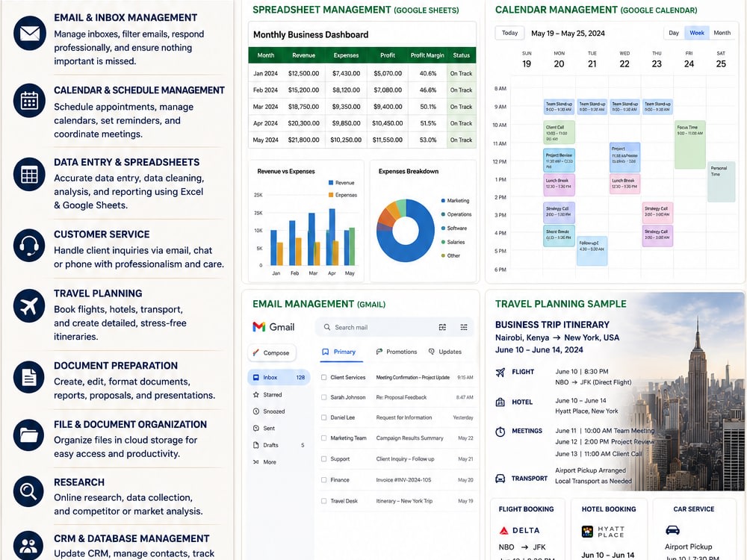Select the May 2024 profit cell $11,550.00
Screen dimensions: 747x560
(x=387, y=140)
